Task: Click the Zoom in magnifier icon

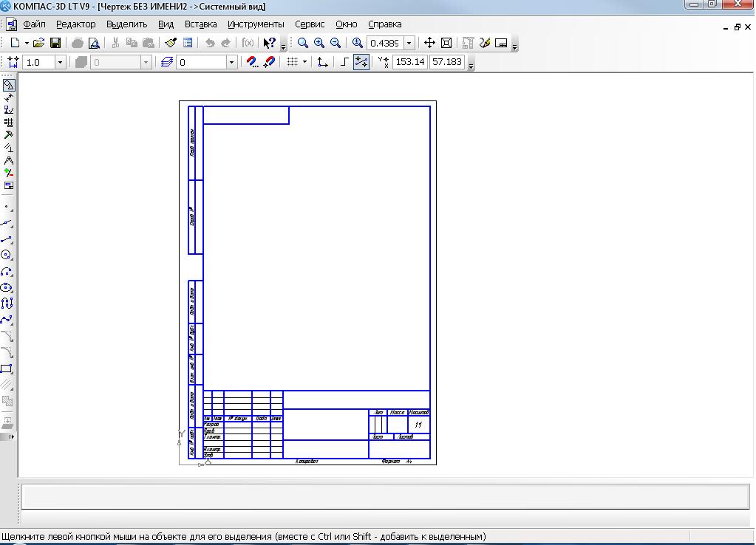Action: 319,43
